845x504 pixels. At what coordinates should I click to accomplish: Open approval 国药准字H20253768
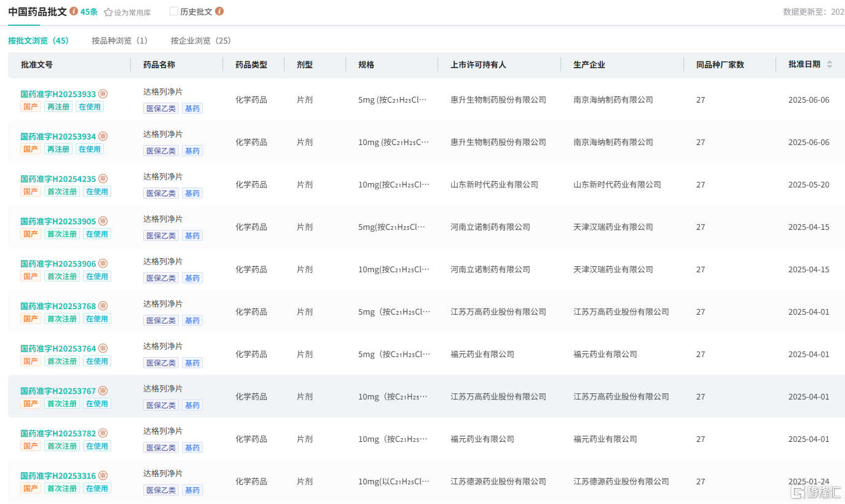coord(58,306)
